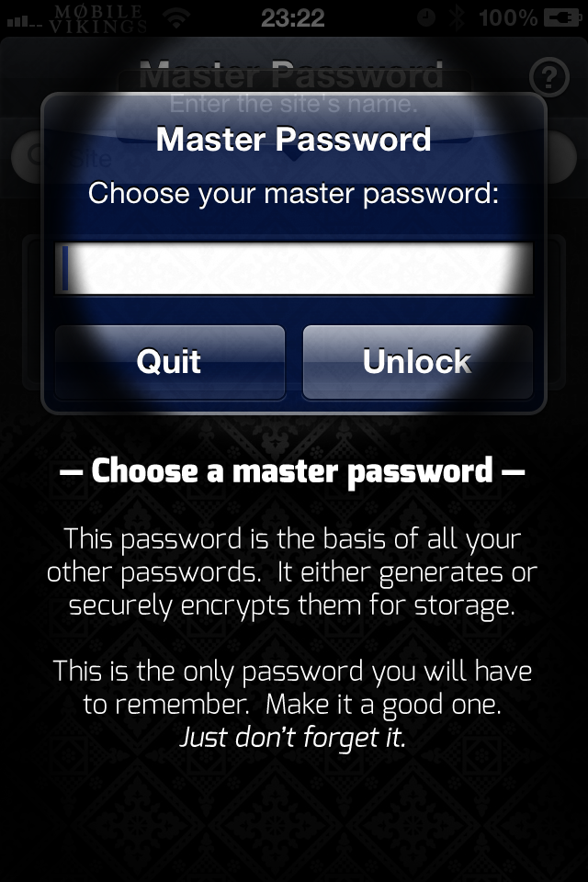Click the Unlock button
The width and height of the screenshot is (588, 882).
417,362
